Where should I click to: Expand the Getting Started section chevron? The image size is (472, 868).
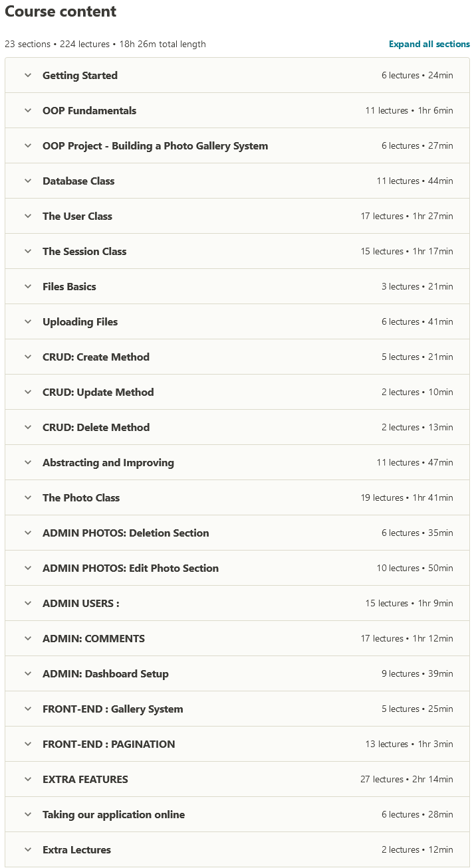(x=28, y=76)
